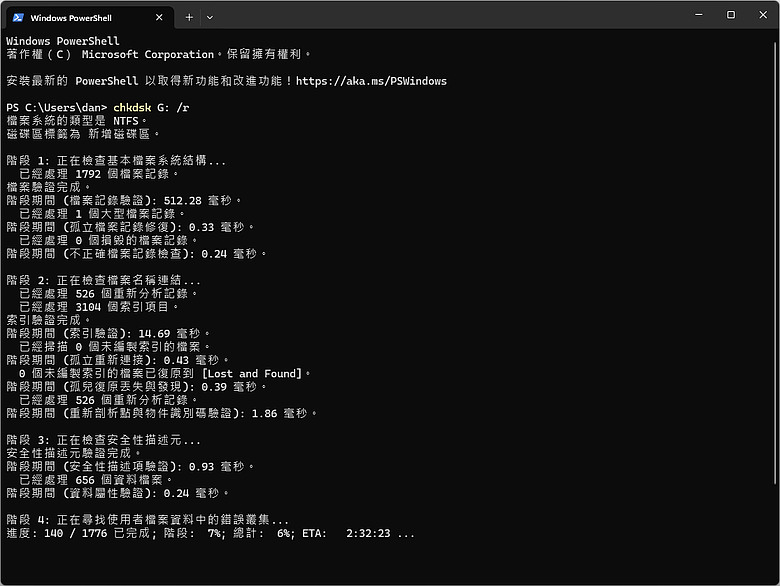
Task: Click the '1792' file records line
Action: pos(98,174)
